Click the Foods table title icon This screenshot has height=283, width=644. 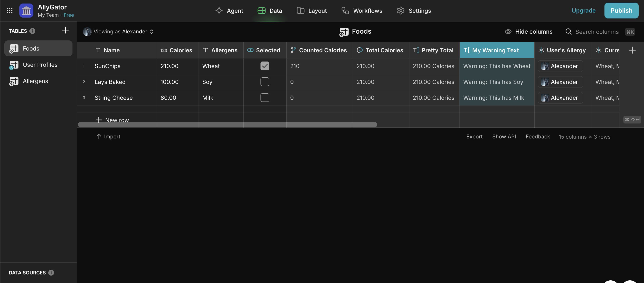pos(344,32)
